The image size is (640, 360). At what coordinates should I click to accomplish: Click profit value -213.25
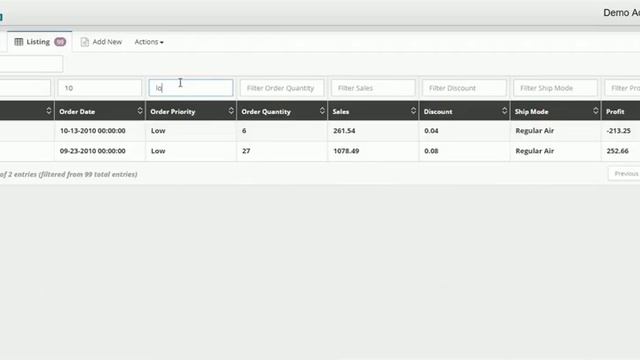[x=619, y=131]
